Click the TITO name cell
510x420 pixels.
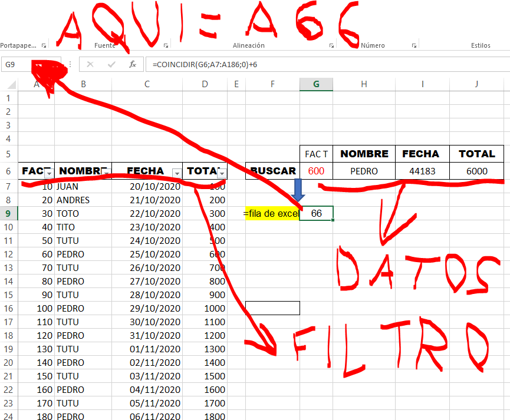(83, 227)
